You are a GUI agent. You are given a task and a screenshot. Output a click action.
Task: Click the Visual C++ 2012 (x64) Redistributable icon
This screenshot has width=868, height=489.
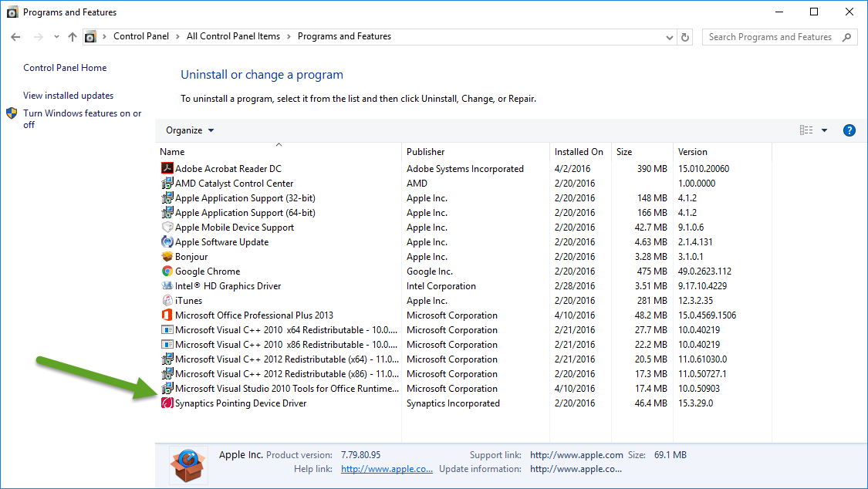coord(167,359)
